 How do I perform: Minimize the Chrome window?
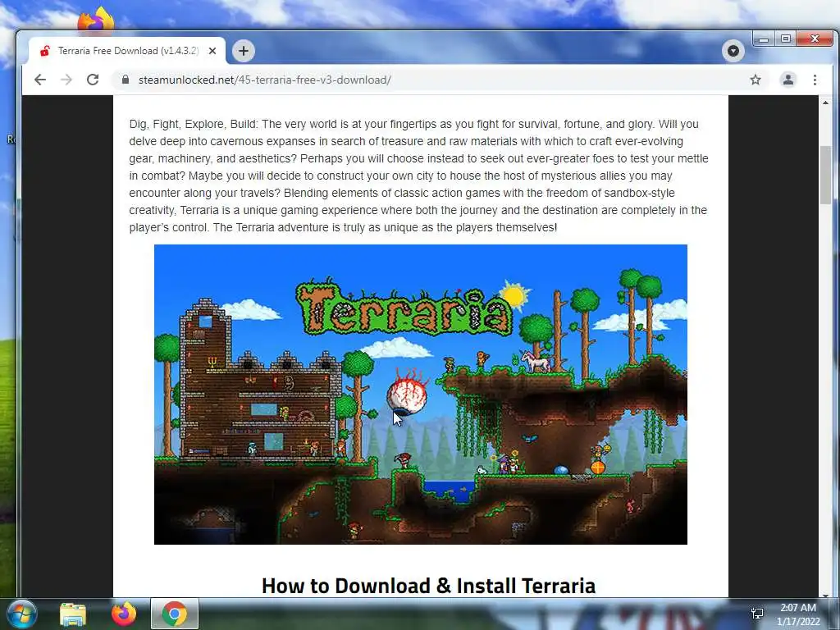pyautogui.click(x=764, y=39)
